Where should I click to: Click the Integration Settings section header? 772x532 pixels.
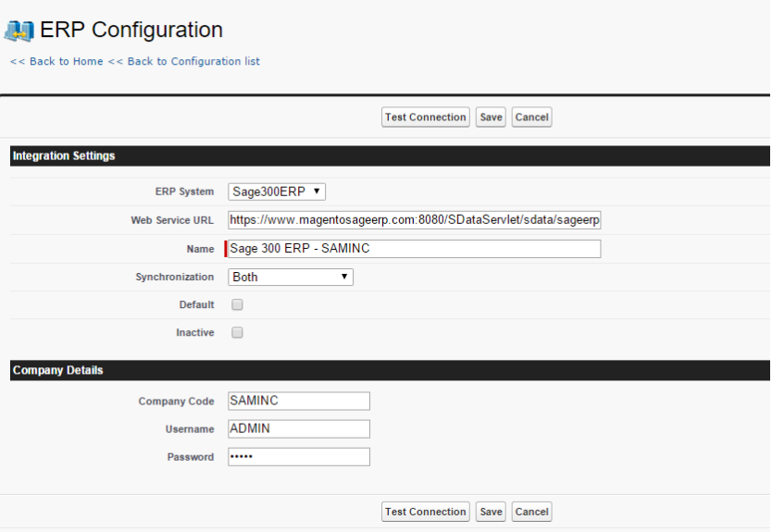(390, 156)
